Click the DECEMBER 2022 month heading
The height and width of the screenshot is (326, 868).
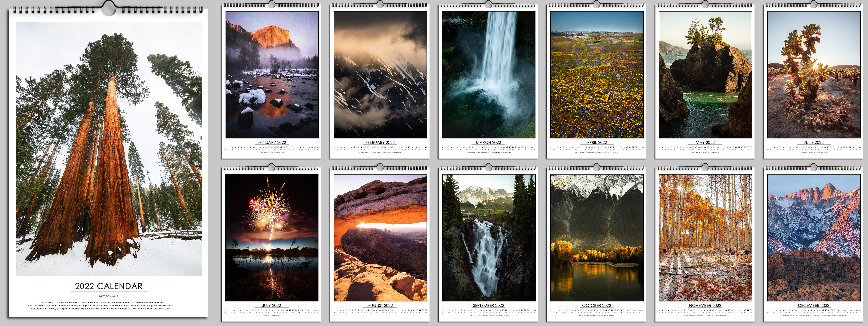coord(813,305)
